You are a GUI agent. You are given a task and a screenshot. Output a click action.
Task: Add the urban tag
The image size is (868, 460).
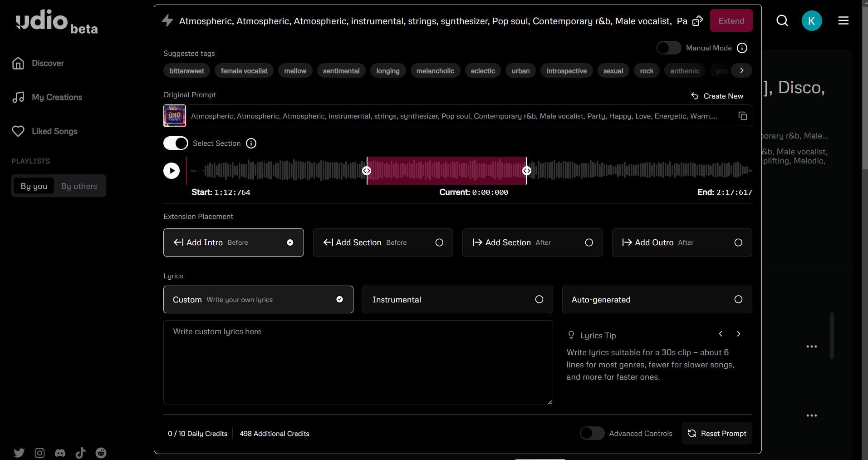coord(521,71)
